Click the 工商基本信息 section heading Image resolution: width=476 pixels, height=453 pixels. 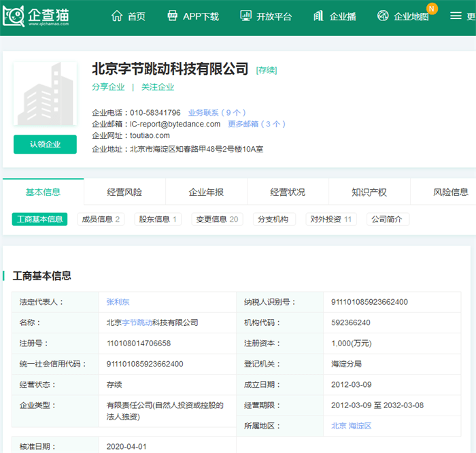(x=41, y=275)
